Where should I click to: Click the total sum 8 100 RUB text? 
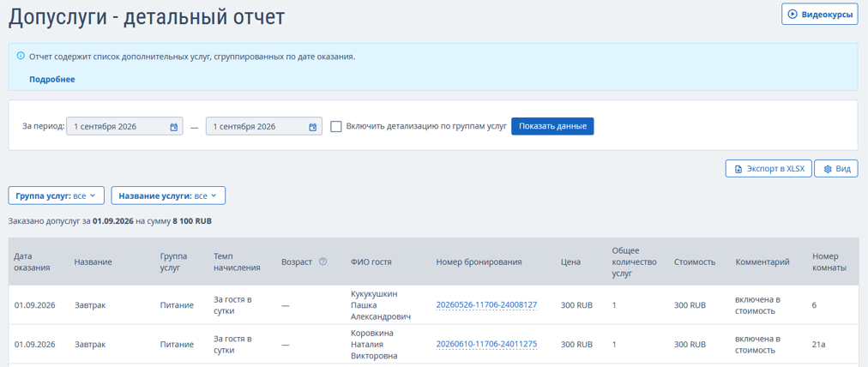(192, 221)
